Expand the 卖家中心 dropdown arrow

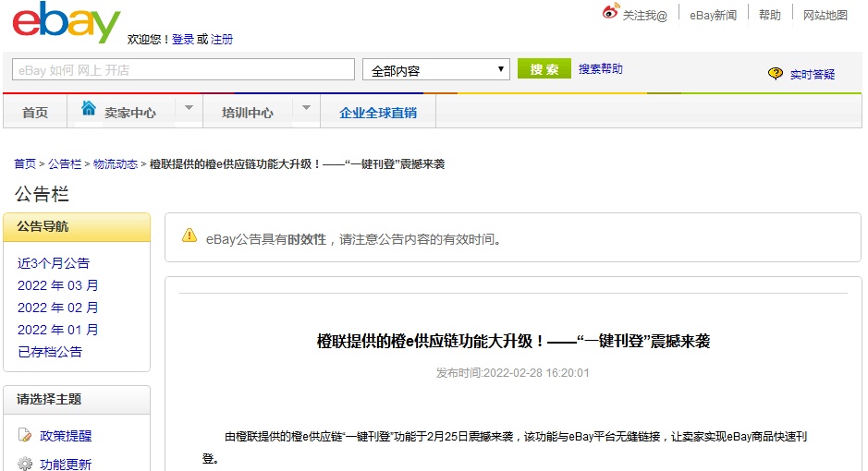click(189, 108)
